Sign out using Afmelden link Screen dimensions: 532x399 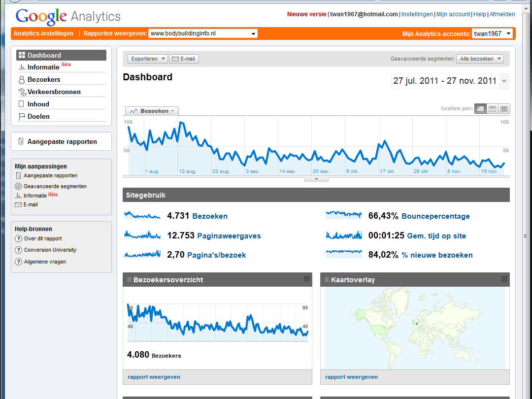502,14
